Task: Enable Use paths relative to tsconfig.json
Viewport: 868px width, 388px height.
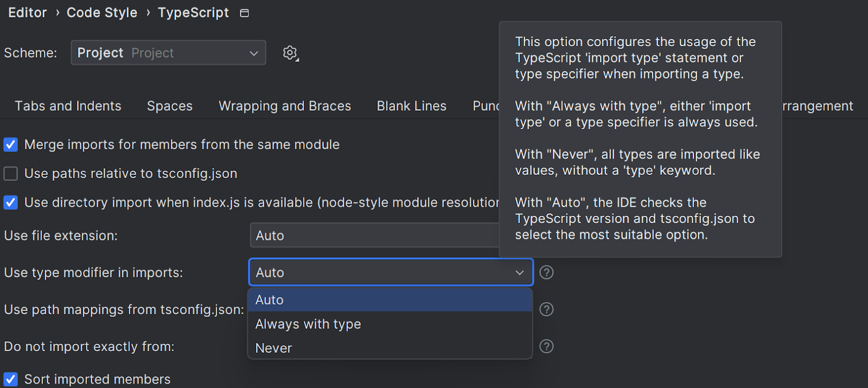Action: (11, 174)
